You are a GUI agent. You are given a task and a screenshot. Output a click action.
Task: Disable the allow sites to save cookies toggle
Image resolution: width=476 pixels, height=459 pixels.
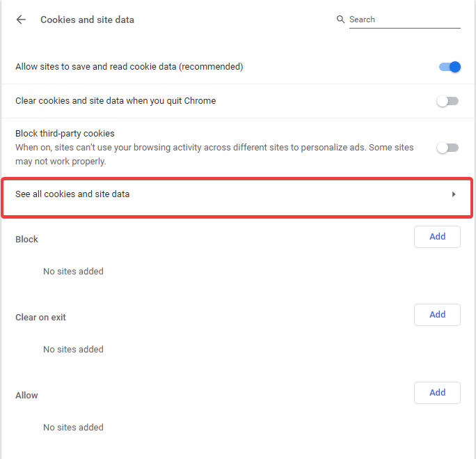pos(450,67)
